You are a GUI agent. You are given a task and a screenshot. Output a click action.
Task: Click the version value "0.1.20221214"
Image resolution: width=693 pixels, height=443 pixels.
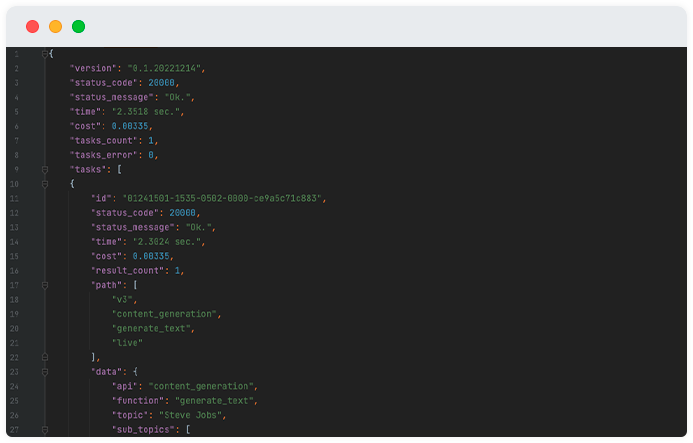[164, 69]
